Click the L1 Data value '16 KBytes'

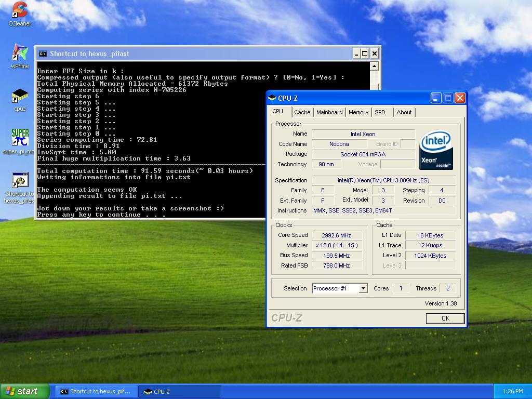click(x=430, y=235)
